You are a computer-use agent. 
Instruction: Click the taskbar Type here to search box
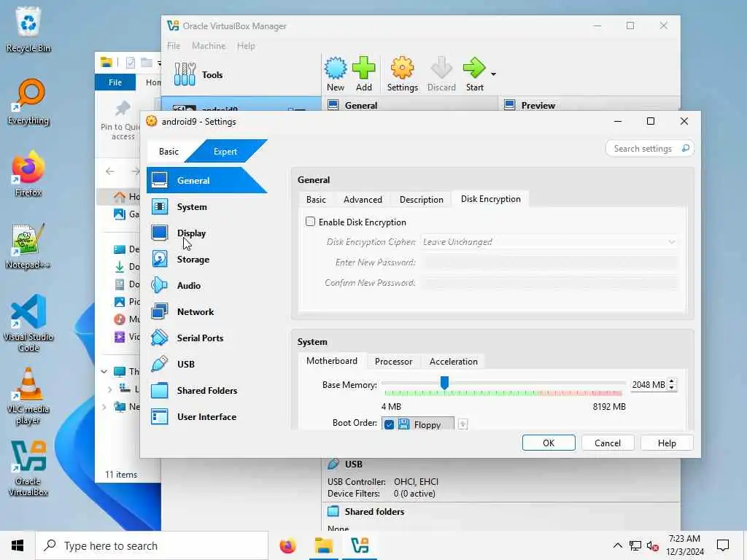(152, 545)
